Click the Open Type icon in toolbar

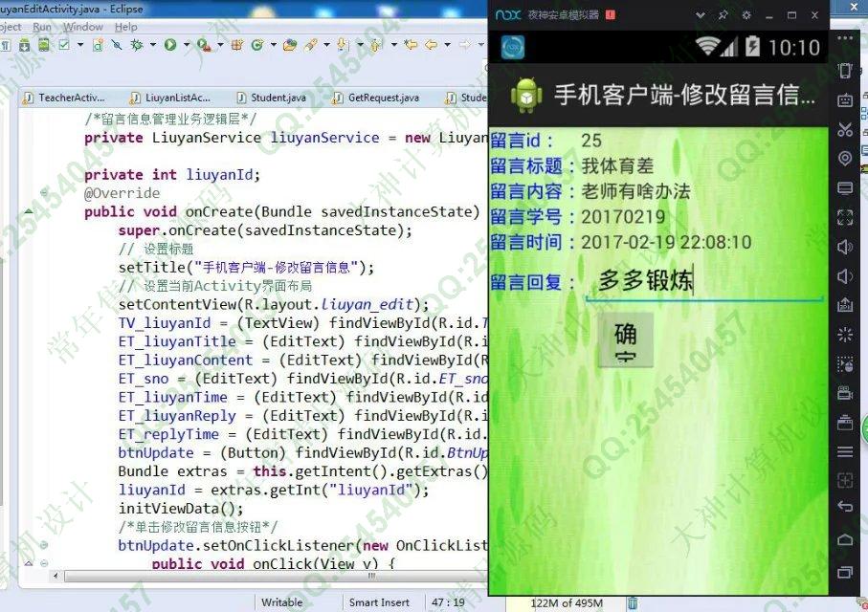290,45
